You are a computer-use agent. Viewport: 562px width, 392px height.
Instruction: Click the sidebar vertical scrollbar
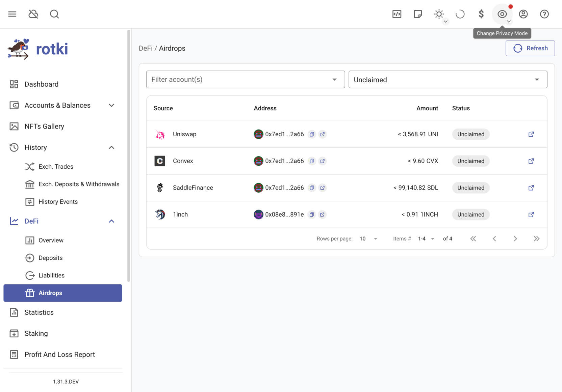click(129, 156)
